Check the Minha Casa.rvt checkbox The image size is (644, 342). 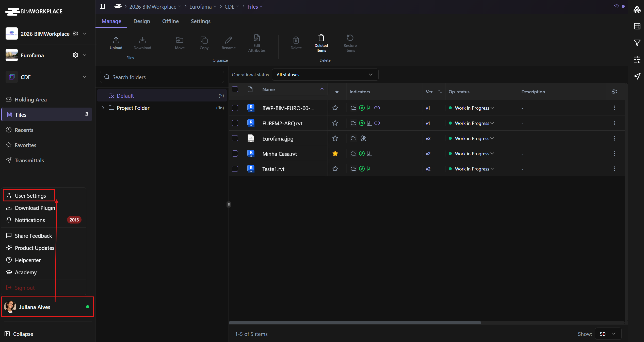(x=235, y=153)
